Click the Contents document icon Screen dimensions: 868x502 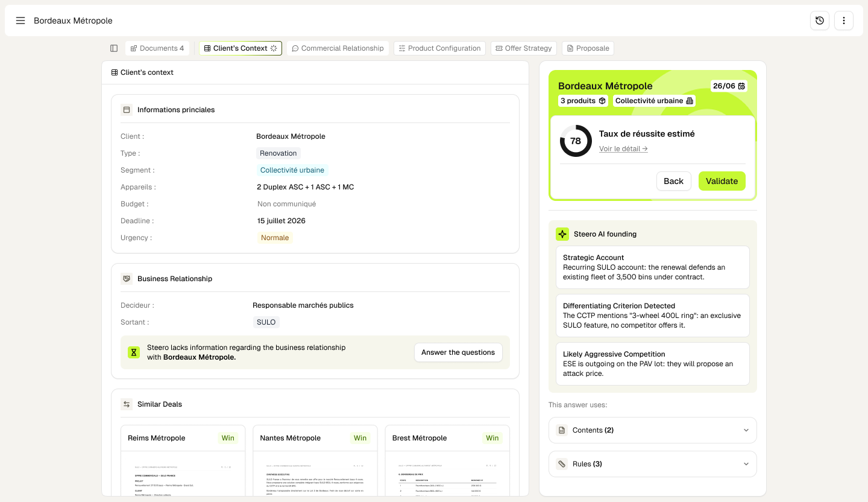click(x=562, y=430)
